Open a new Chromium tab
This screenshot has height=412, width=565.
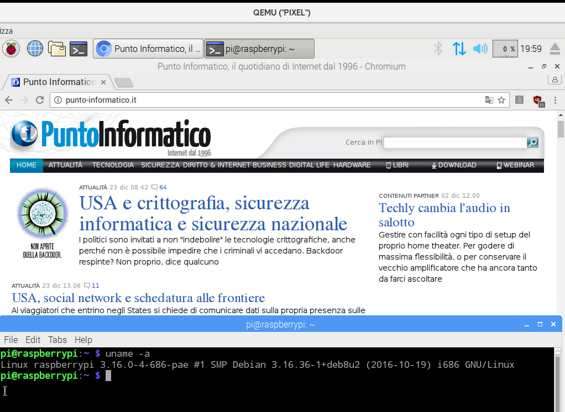click(124, 83)
